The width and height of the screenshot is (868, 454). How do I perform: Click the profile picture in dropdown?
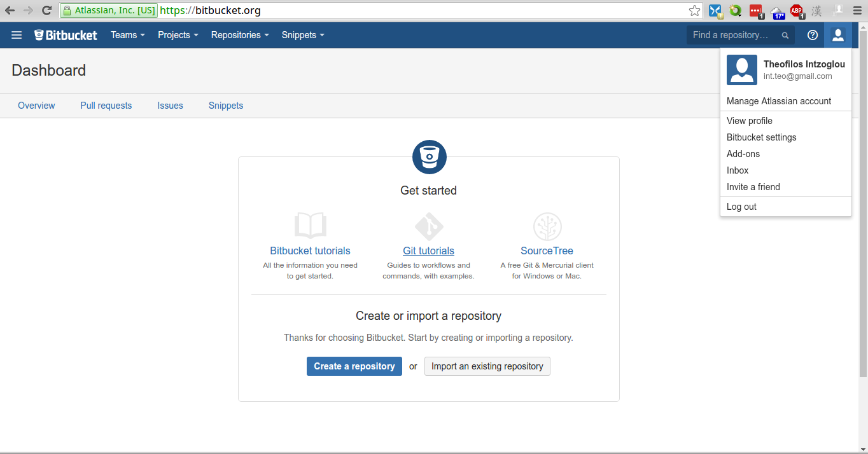coord(742,70)
